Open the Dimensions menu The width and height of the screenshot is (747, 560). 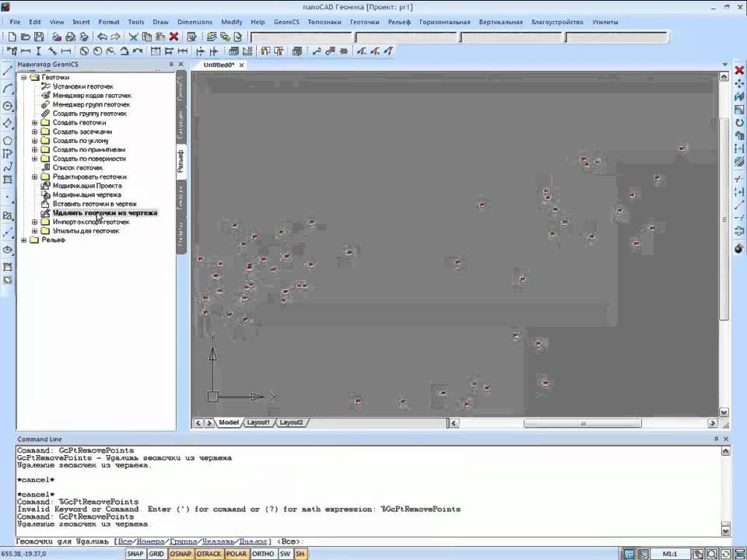click(195, 22)
